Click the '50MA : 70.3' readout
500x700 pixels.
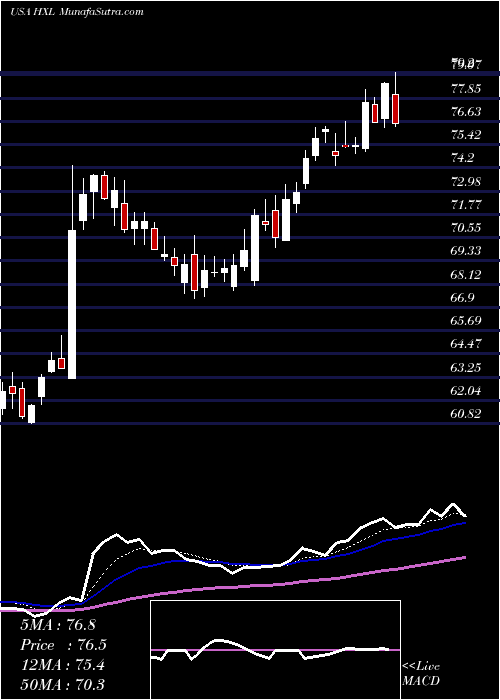click(x=62, y=685)
